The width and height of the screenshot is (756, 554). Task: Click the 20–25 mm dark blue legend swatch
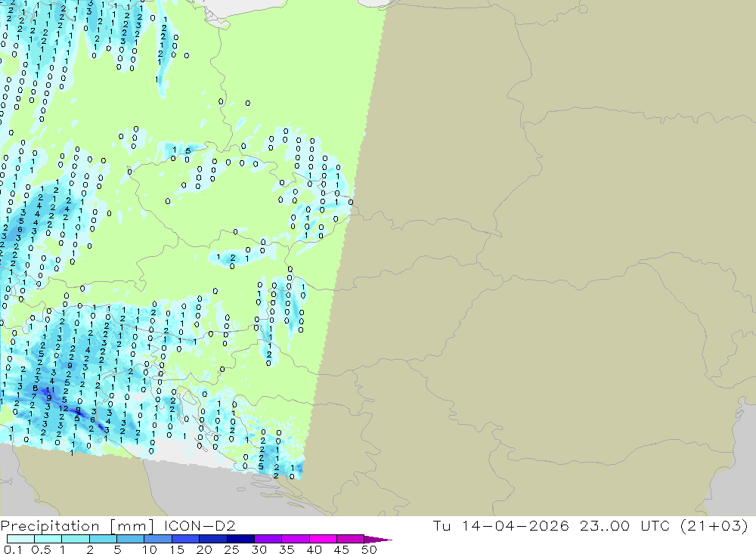[213, 539]
